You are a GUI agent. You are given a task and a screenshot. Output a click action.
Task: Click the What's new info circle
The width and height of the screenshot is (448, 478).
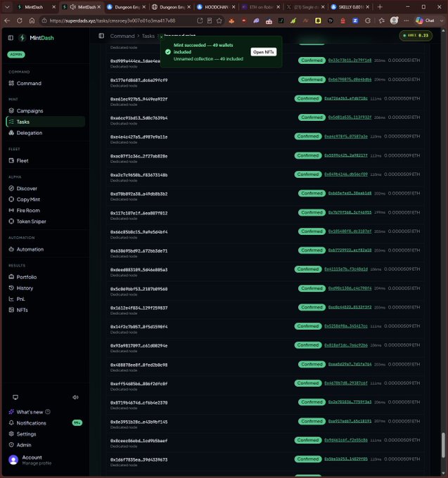tap(48, 412)
